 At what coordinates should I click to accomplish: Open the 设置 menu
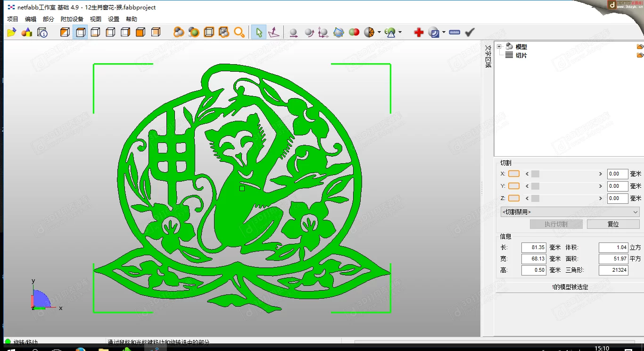pos(114,19)
